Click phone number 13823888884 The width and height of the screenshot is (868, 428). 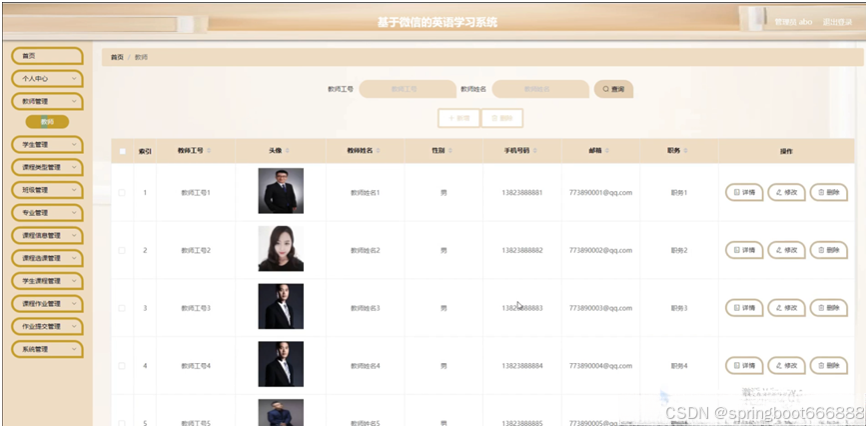(x=522, y=365)
